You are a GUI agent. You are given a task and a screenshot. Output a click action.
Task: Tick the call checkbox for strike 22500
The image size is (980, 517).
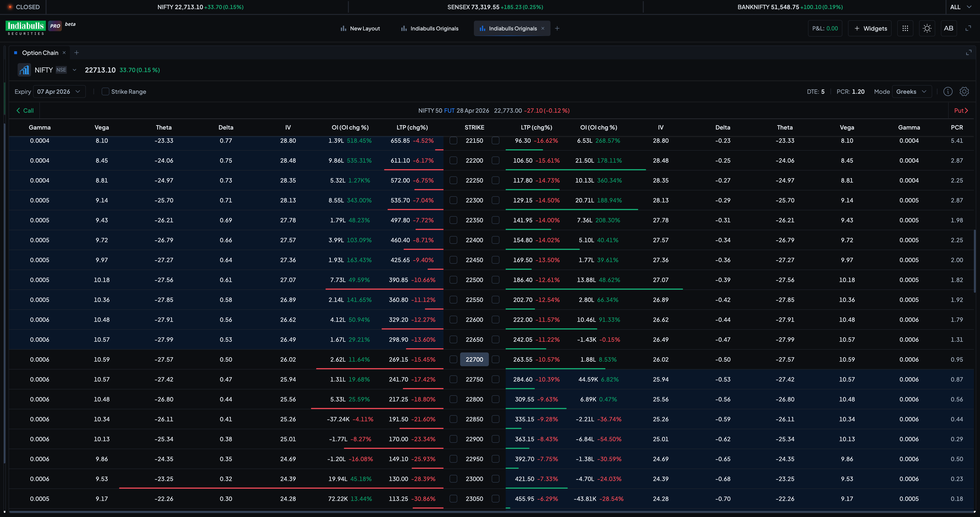point(453,280)
